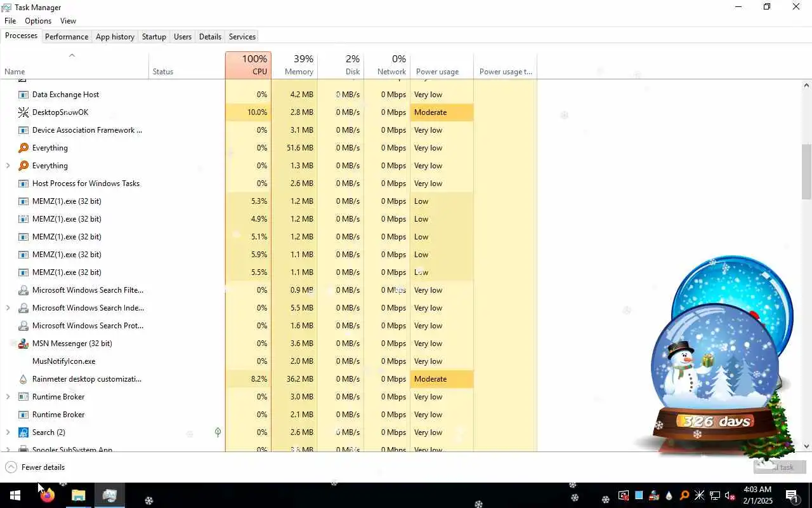Sort processes by the Name column header

point(74,65)
